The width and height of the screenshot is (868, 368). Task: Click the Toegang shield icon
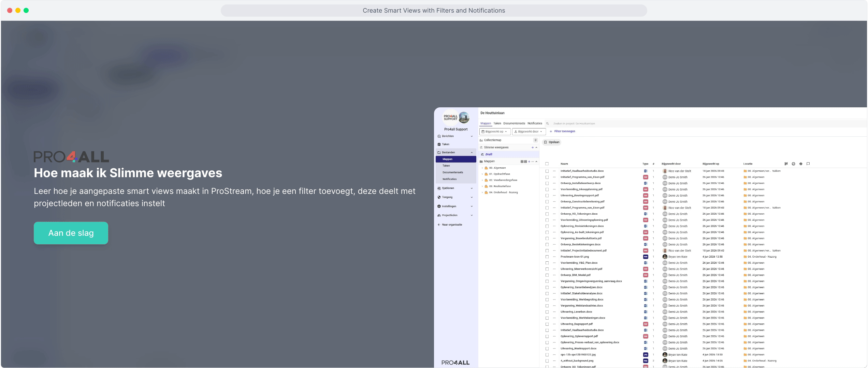[x=439, y=197]
